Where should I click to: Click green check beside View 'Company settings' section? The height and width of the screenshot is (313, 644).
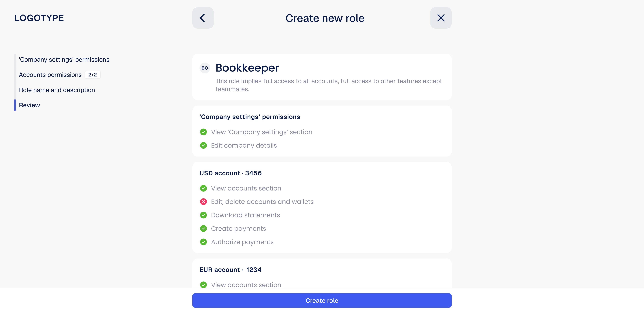coord(203,132)
